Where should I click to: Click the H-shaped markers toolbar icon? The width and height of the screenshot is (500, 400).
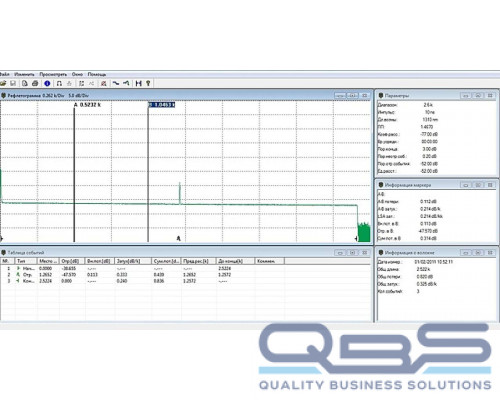coord(139,83)
